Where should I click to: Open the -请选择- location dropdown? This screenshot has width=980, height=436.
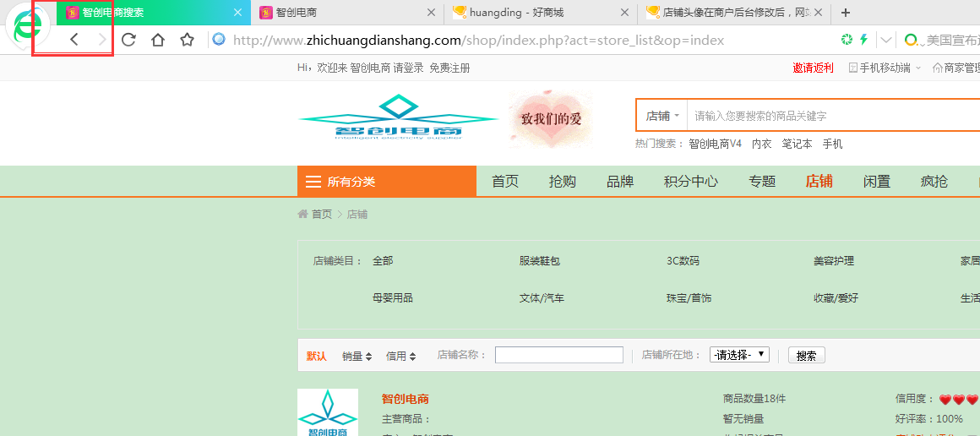pyautogui.click(x=739, y=355)
